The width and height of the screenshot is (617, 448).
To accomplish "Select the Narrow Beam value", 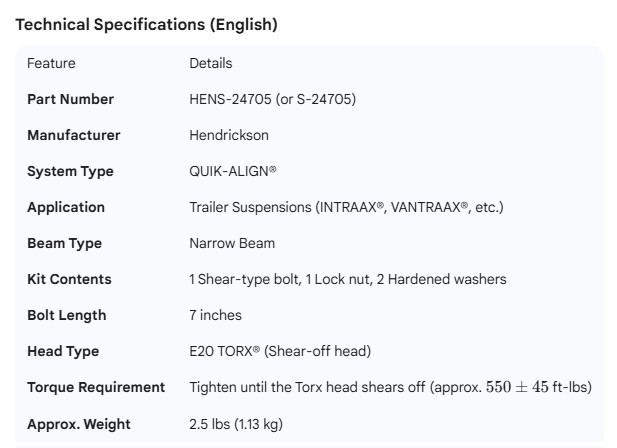I will point(232,243).
